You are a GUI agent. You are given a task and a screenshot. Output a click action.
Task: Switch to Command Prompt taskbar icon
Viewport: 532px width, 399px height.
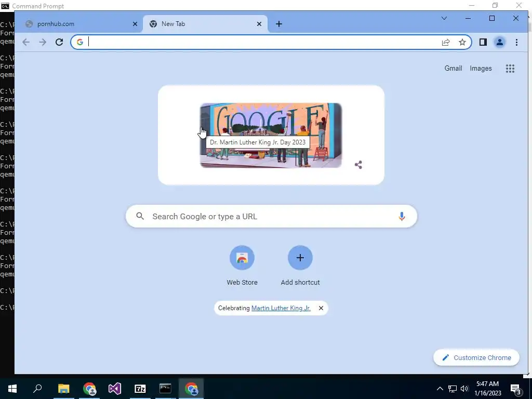165,389
